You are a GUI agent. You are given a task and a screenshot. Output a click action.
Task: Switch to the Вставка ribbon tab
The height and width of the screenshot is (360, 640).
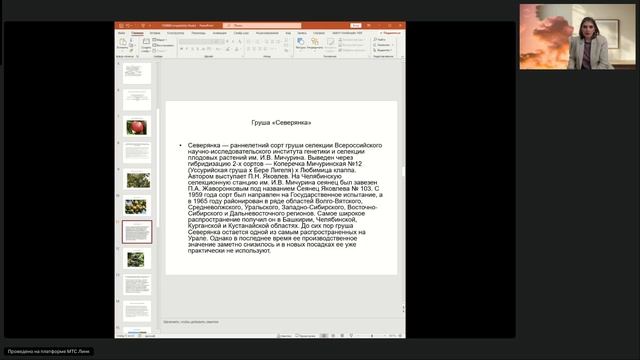click(x=155, y=33)
